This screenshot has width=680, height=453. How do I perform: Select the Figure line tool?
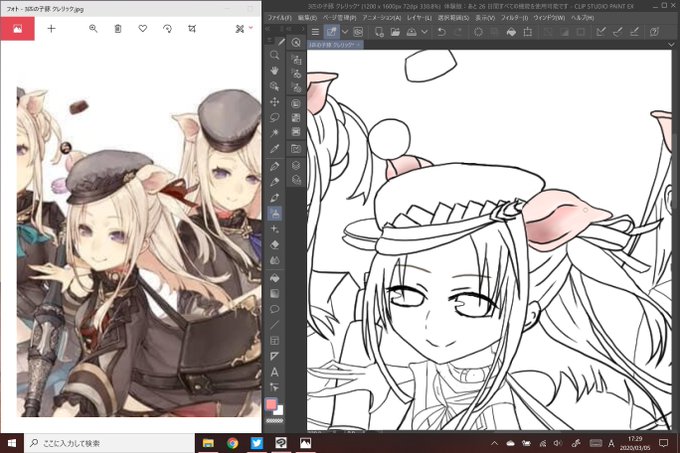point(275,325)
